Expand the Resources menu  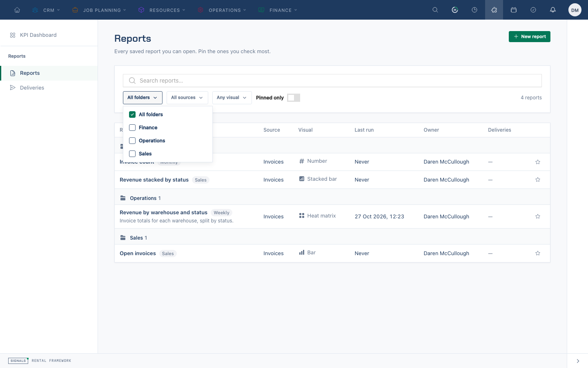coord(162,10)
